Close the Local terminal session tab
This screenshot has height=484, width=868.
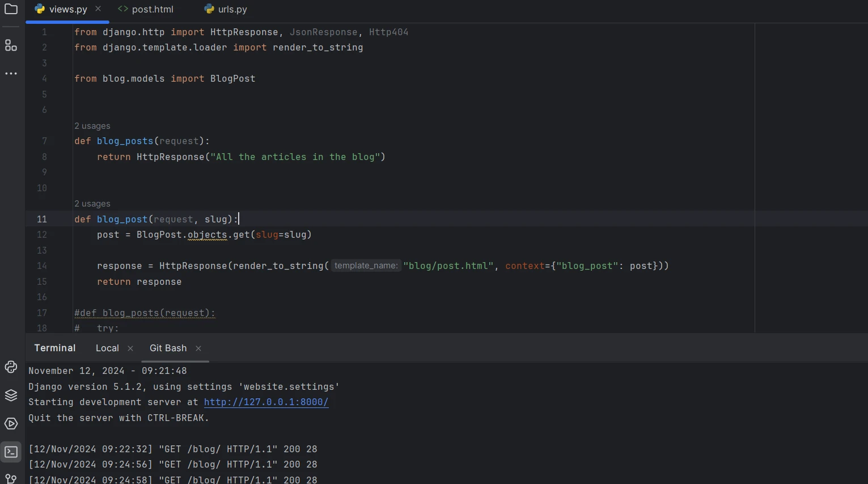pyautogui.click(x=130, y=348)
